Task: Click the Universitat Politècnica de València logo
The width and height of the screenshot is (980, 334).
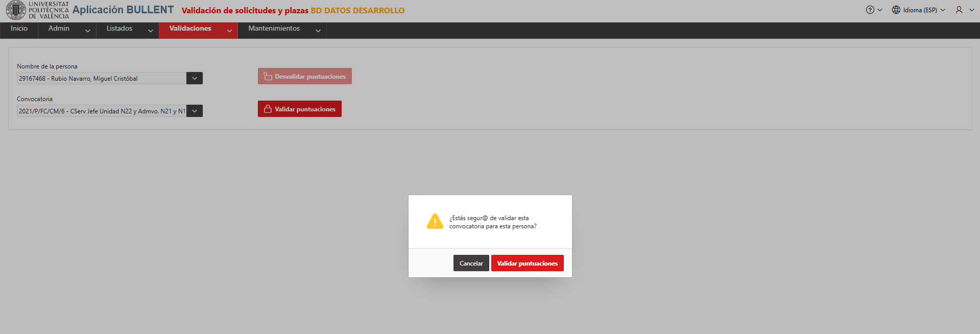Action: pos(37,10)
